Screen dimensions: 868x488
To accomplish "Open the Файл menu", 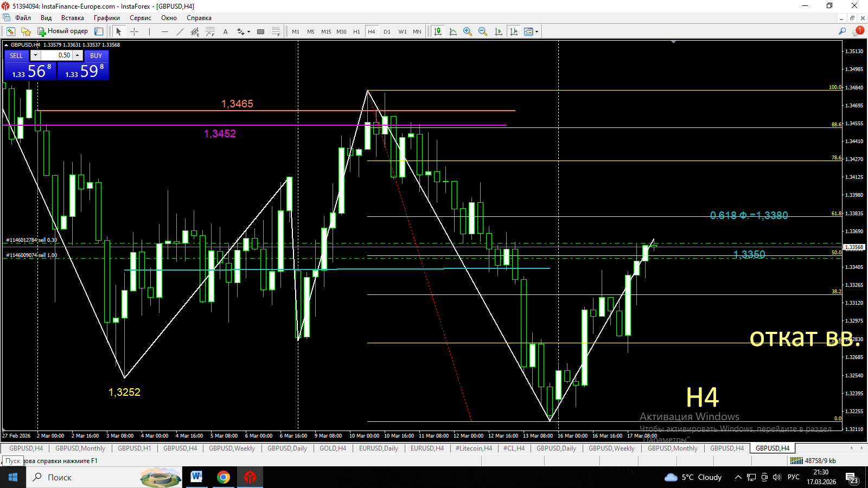I will click(23, 18).
